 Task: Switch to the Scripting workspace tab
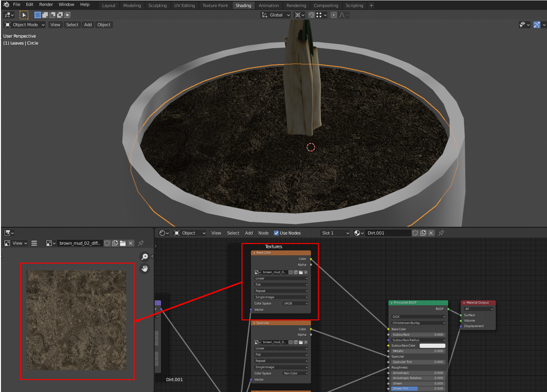pyautogui.click(x=354, y=6)
